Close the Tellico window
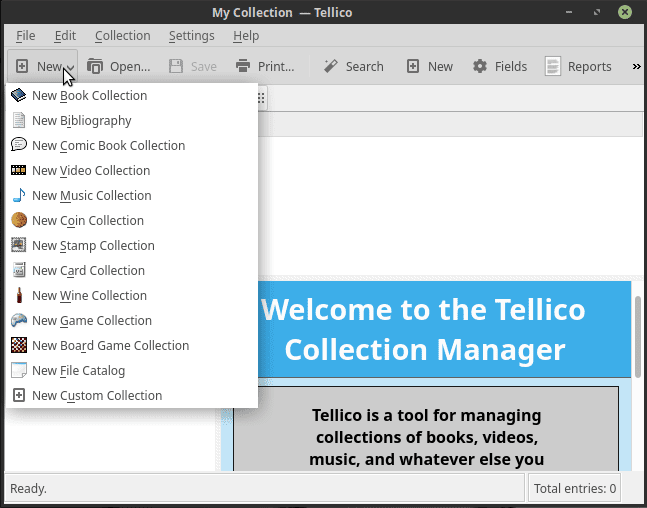The height and width of the screenshot is (508, 647). coord(625,12)
